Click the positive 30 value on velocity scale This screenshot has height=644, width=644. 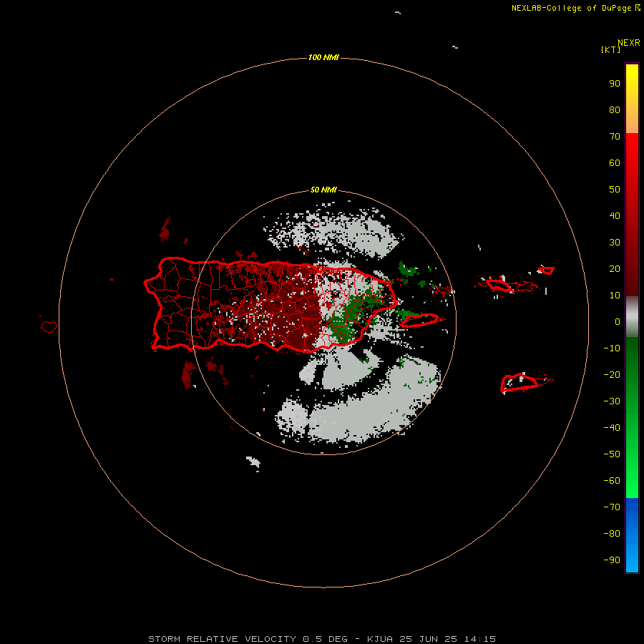coord(615,243)
